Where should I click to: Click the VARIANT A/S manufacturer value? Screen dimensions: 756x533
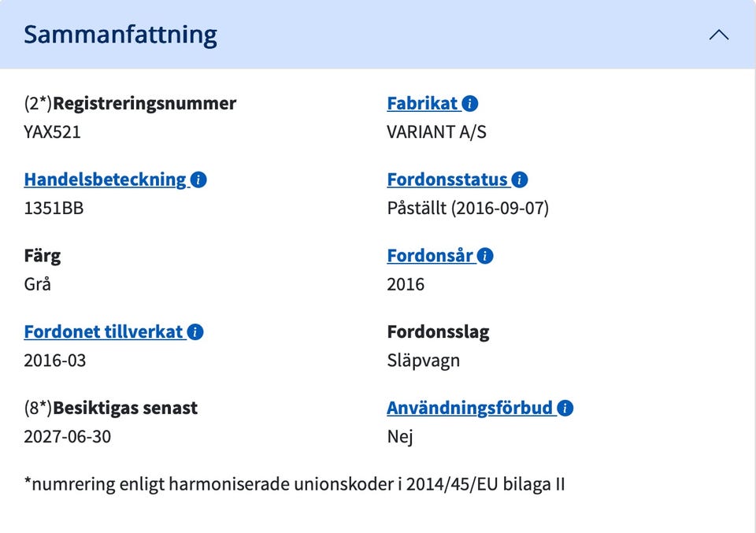436,132
